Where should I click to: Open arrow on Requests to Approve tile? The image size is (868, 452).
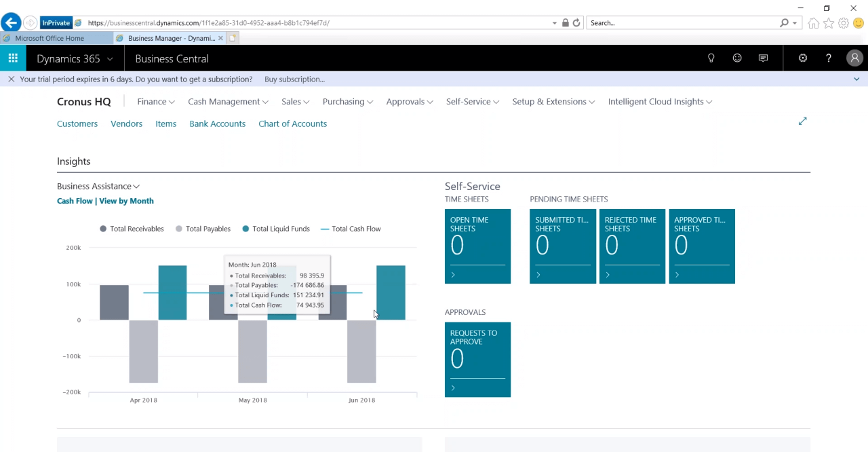pyautogui.click(x=453, y=388)
